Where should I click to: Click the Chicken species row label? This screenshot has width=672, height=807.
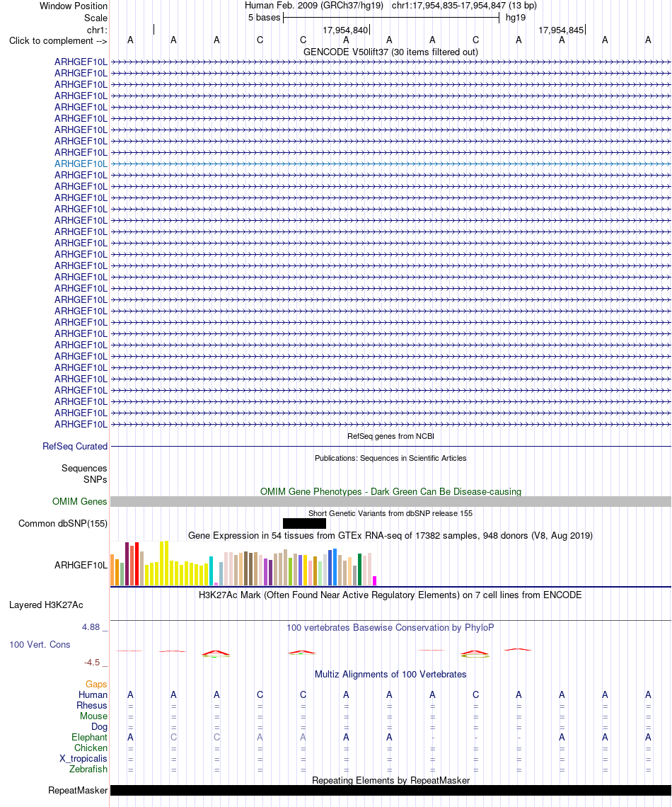click(x=91, y=748)
